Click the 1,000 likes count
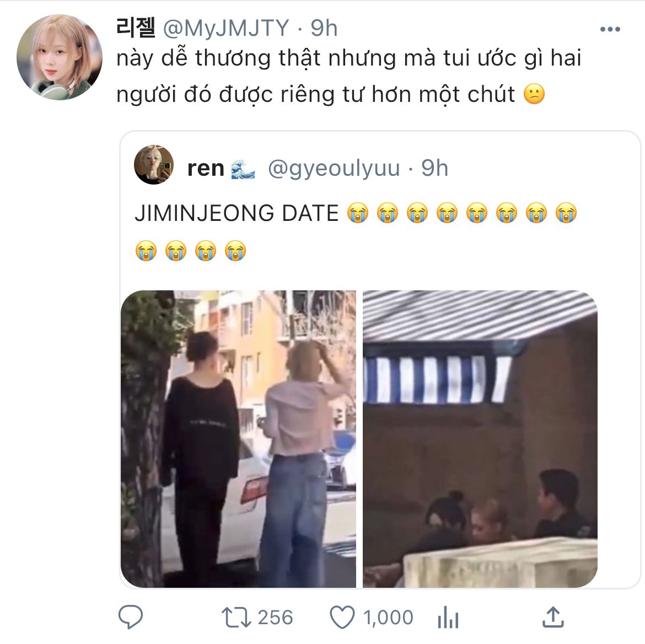The image size is (645, 644). coord(388,618)
